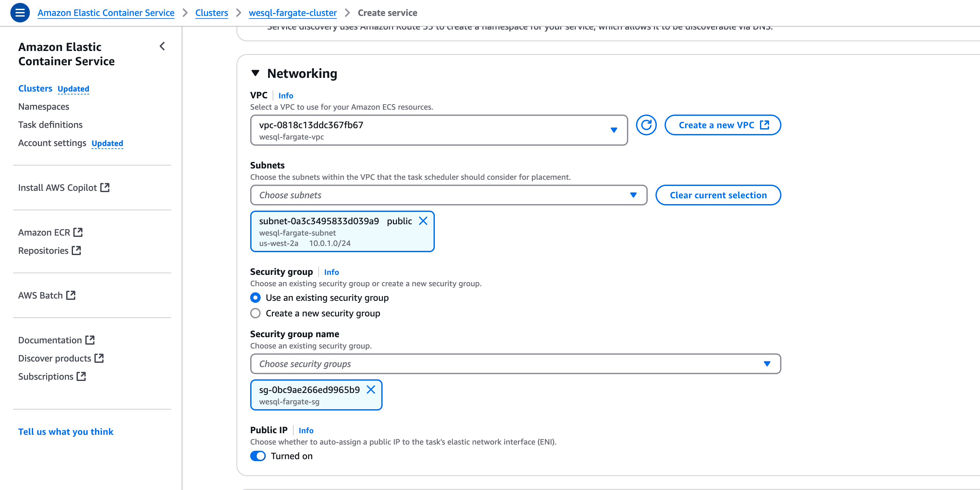The width and height of the screenshot is (980, 490).
Task: Click Discover products external link icon
Action: pyautogui.click(x=99, y=358)
